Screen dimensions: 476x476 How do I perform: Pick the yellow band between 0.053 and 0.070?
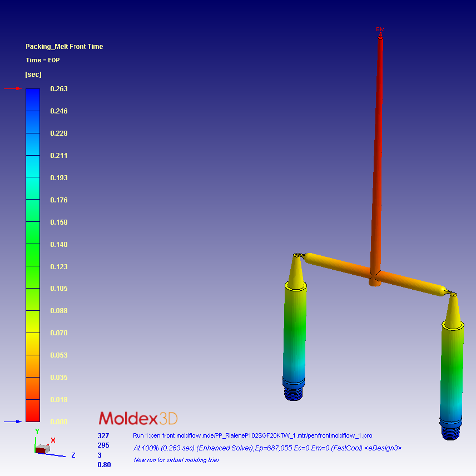[x=33, y=344]
